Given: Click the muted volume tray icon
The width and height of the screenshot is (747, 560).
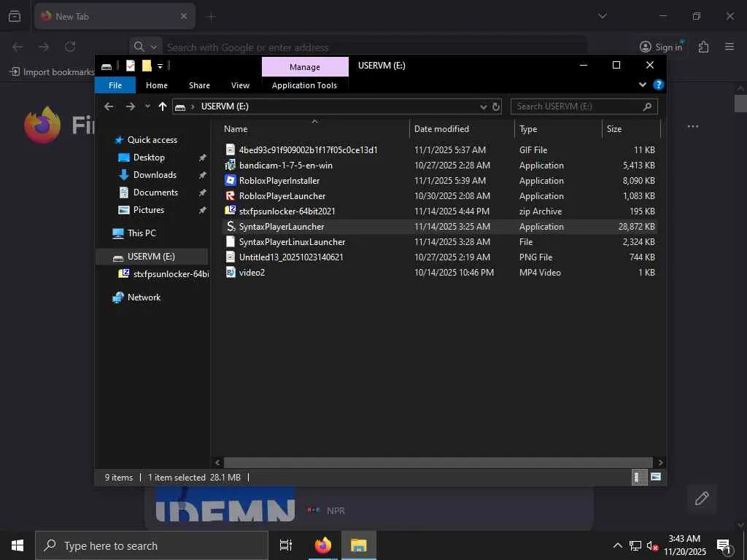Looking at the screenshot, I should [x=652, y=545].
